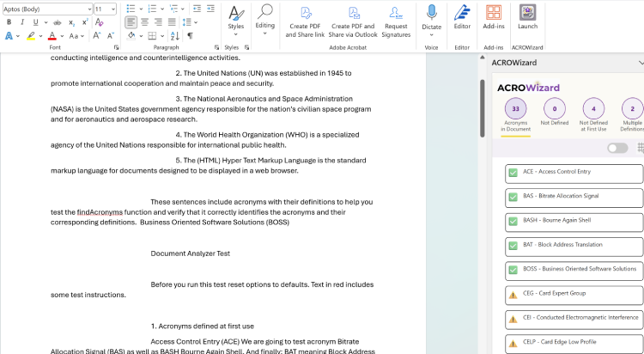Select CEI - Conducted Electromagnetic Interference entry

[x=574, y=319]
